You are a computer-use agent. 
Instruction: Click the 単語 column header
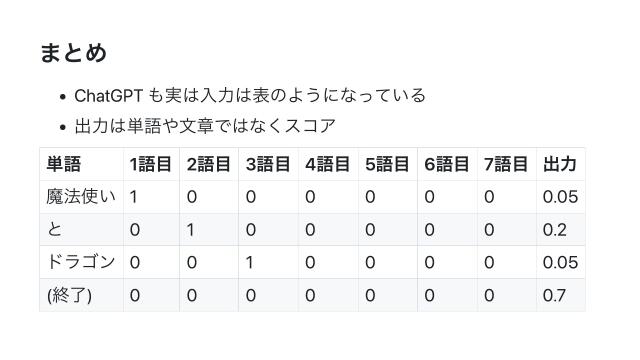pos(64,164)
